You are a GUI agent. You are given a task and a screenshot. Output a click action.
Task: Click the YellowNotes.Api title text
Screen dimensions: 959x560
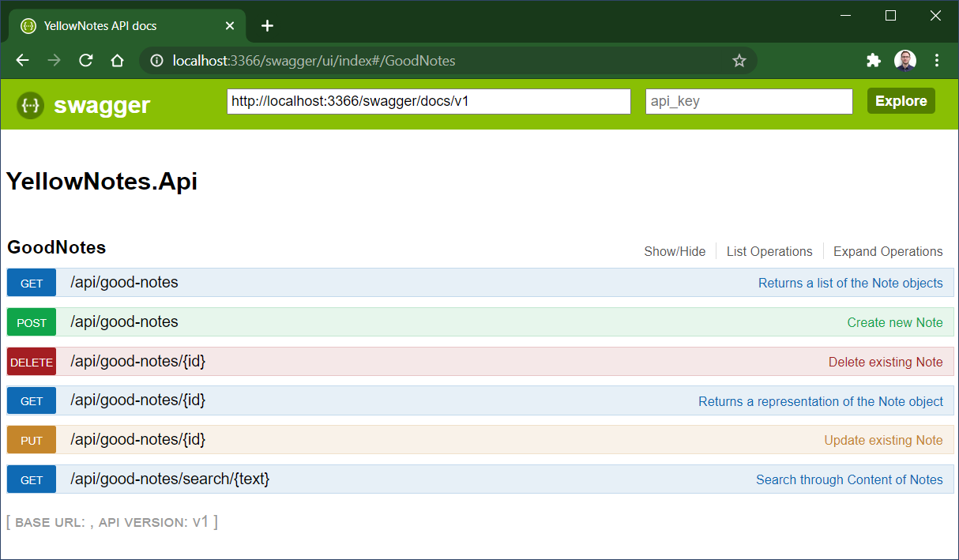click(x=102, y=182)
